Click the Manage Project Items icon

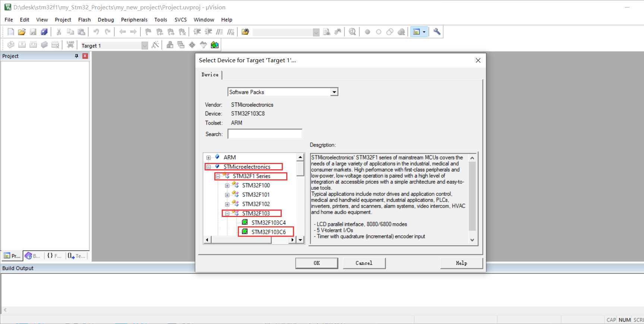click(x=170, y=45)
